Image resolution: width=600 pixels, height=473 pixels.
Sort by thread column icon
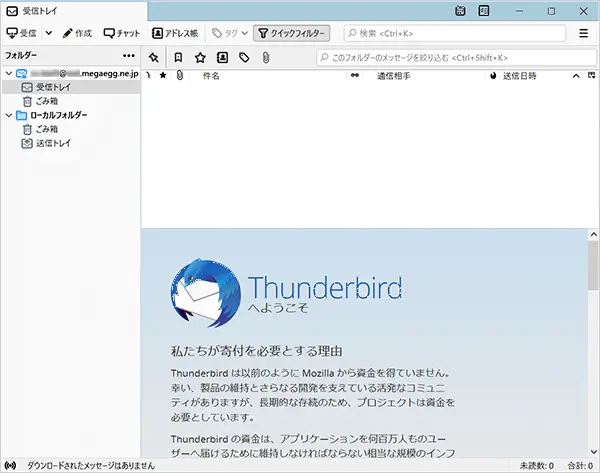(x=148, y=76)
